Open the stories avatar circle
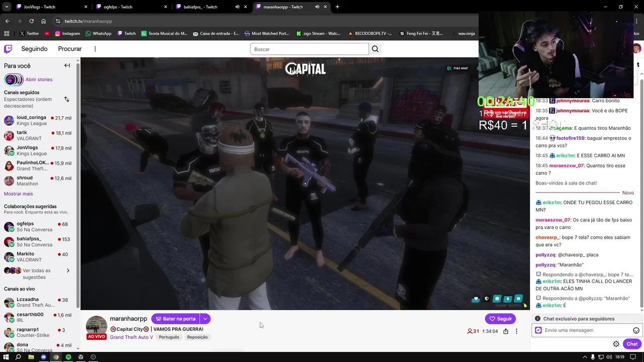Viewport: 644px width, 362px height. [14, 79]
